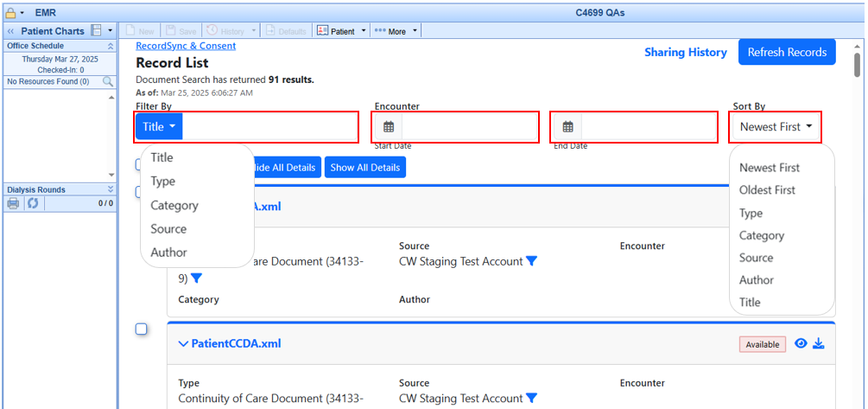Click the scroll-down arrow in the resources list
Image resolution: width=868 pixels, height=409 pixels.
[111, 175]
